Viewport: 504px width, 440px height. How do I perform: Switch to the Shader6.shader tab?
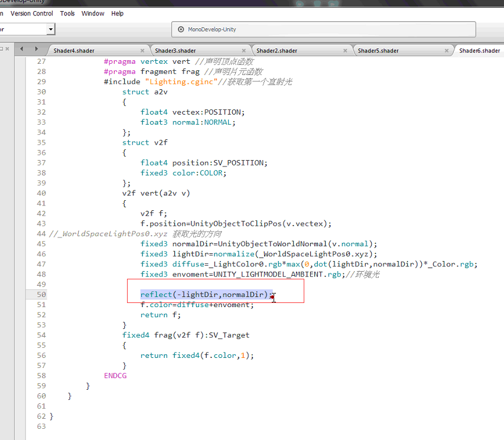pyautogui.click(x=479, y=50)
